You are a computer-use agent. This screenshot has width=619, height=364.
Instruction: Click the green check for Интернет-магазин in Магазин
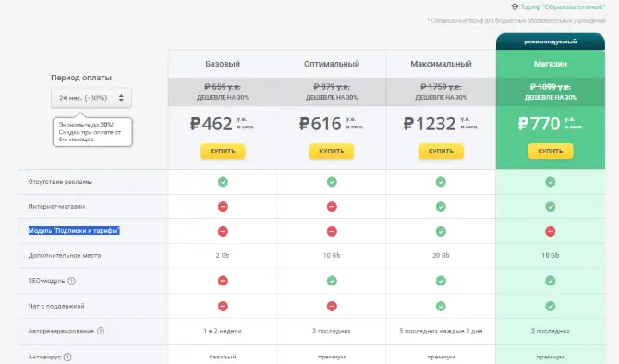pos(551,206)
